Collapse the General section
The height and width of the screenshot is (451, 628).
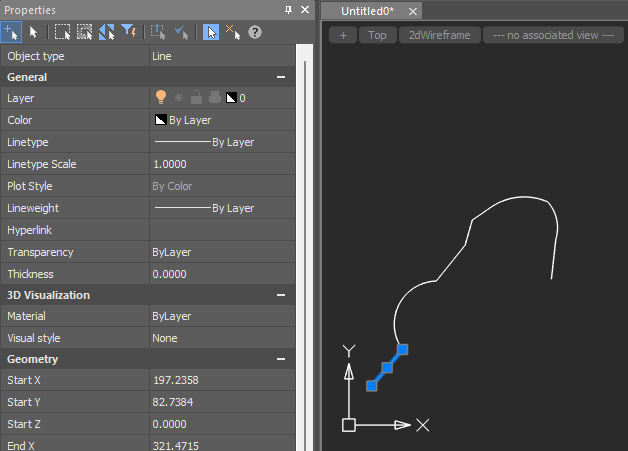point(281,77)
